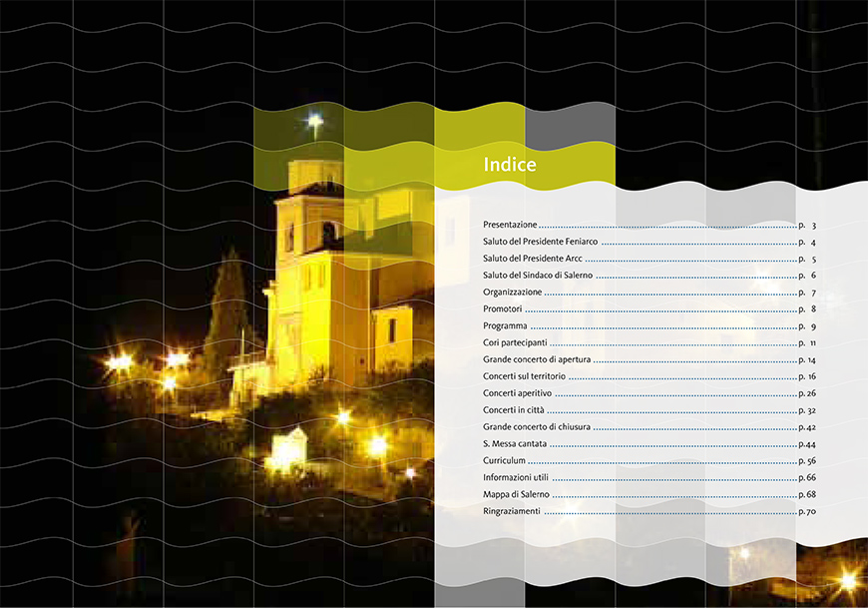This screenshot has height=608, width=868.
Task: Click page number 'p. 44'
Action: click(x=808, y=444)
